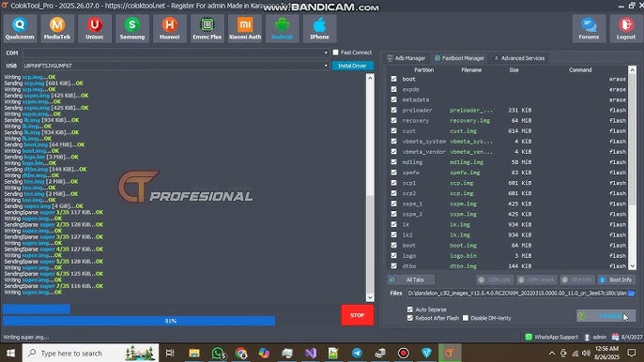Open the Xiaomi Auth module

[245, 28]
